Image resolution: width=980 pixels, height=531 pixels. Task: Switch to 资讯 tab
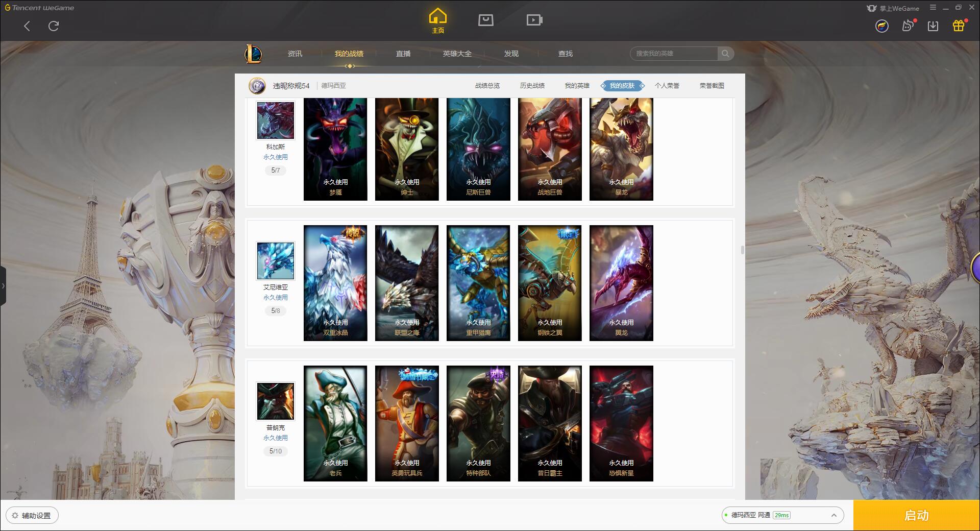click(295, 54)
